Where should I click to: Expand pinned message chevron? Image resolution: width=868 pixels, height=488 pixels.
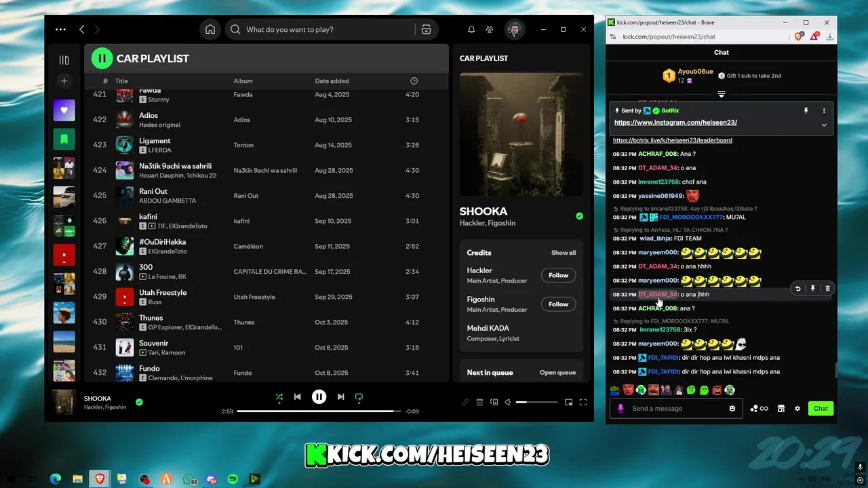[824, 125]
